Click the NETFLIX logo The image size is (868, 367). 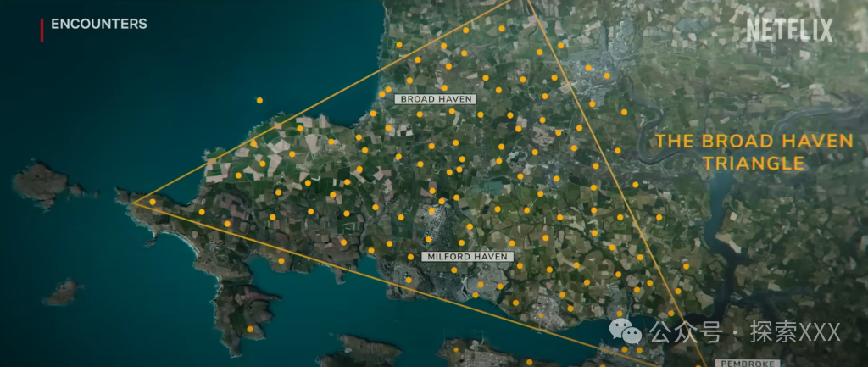click(x=789, y=30)
